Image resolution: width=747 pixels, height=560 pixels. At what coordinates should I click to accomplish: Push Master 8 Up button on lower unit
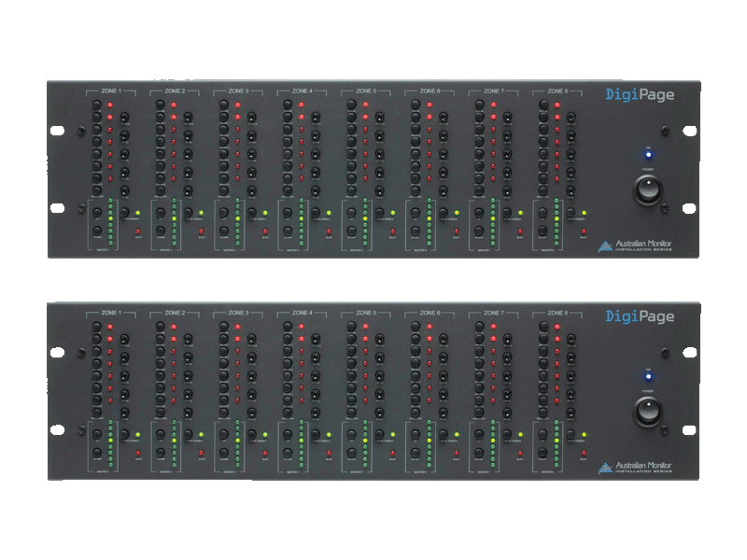pyautogui.click(x=543, y=434)
